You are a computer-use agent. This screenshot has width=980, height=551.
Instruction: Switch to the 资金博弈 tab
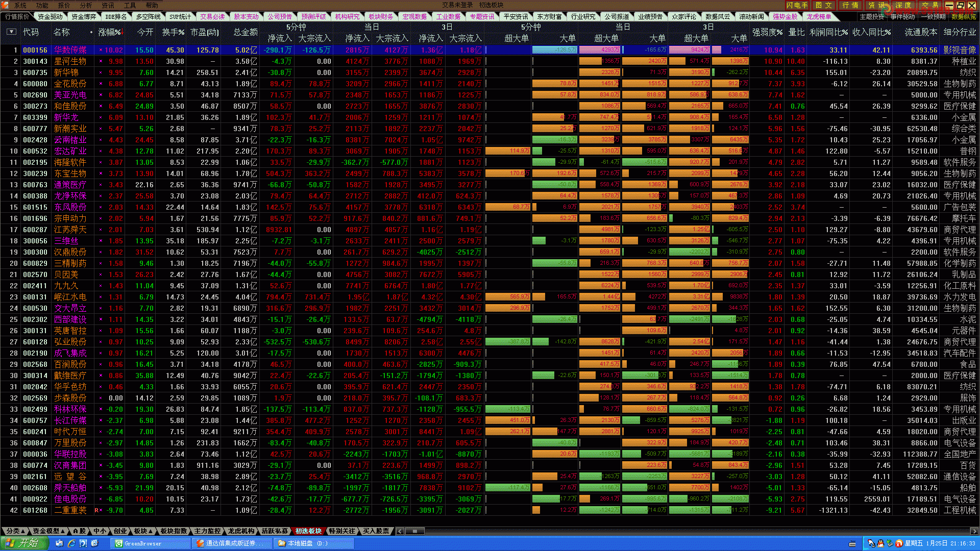click(x=84, y=16)
